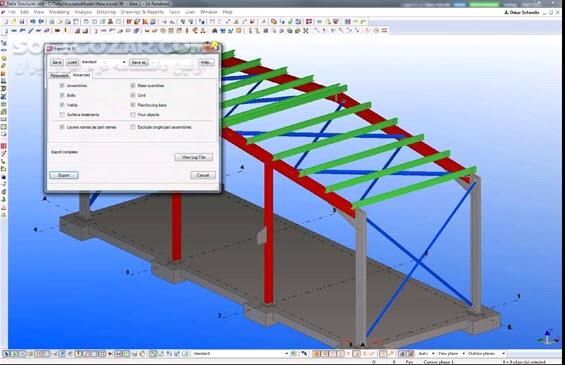The image size is (565, 365).
Task: Click the Save button in the export dialog
Action: [x=57, y=62]
